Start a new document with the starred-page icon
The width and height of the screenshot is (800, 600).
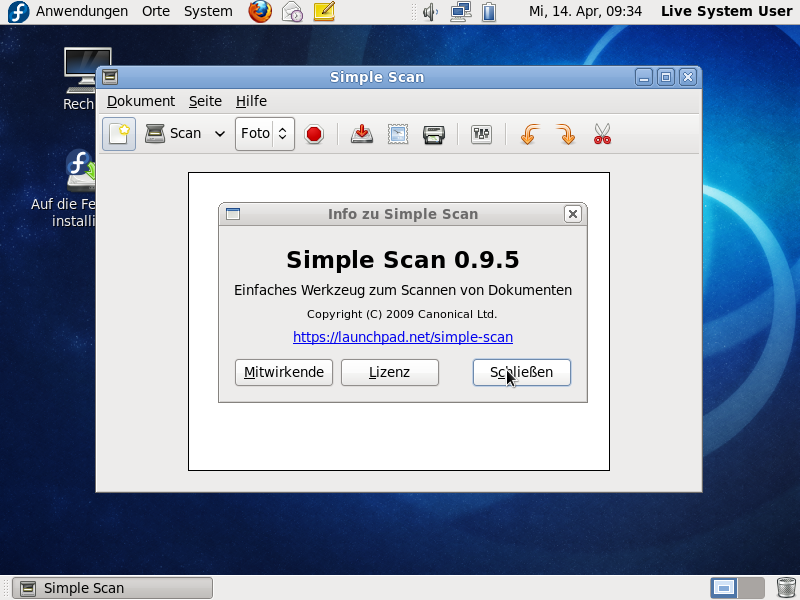point(119,134)
